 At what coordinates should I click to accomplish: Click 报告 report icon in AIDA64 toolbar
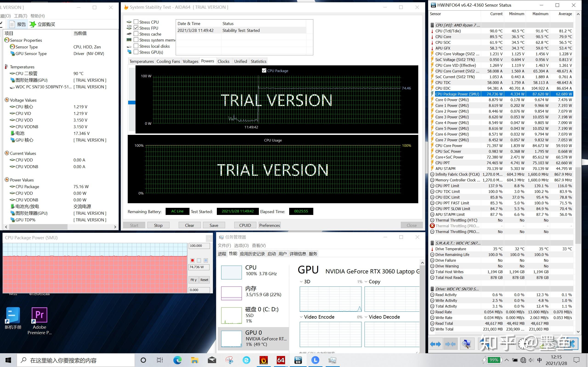click(13, 24)
